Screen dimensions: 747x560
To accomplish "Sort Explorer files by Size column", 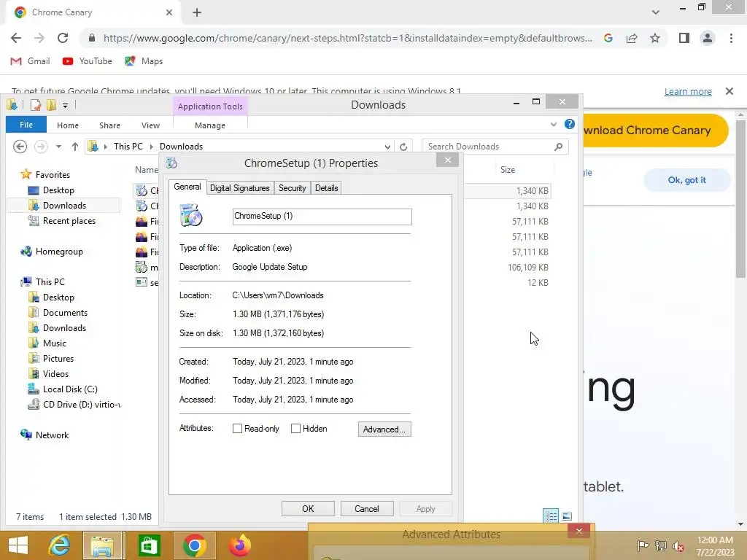I will pyautogui.click(x=508, y=169).
